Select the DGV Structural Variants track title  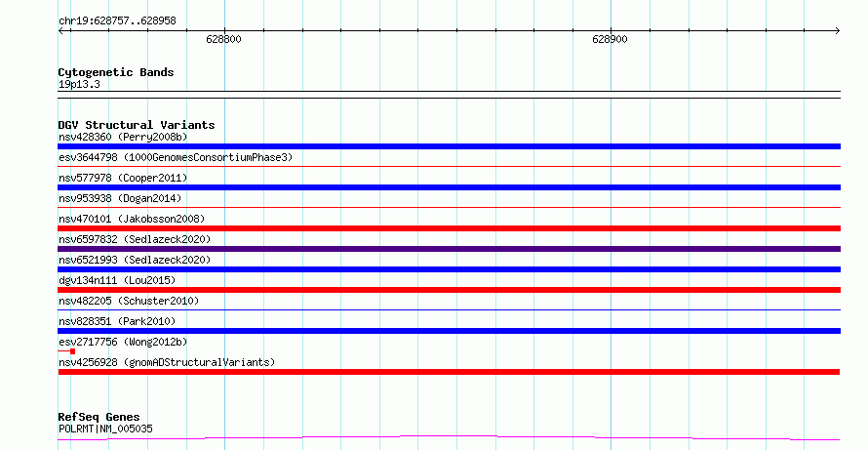137,125
